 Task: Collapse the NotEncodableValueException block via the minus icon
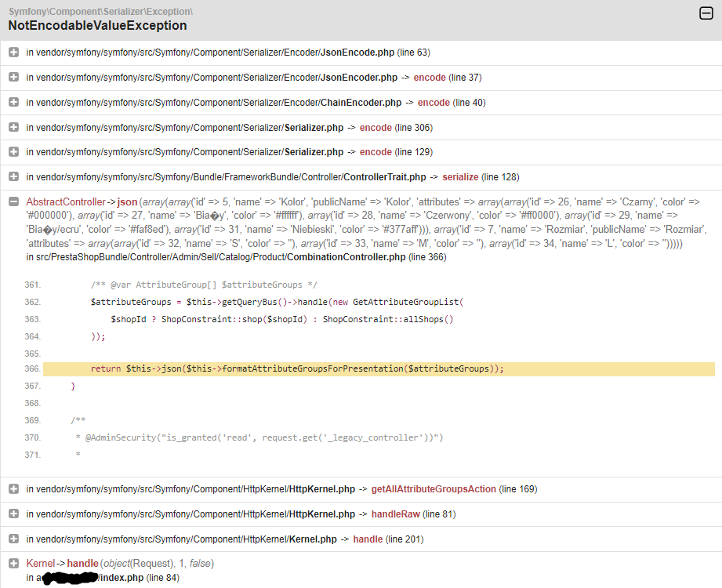[x=706, y=13]
